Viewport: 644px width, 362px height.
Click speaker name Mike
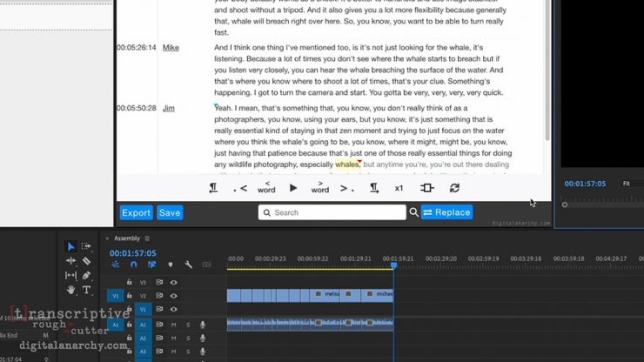171,48
